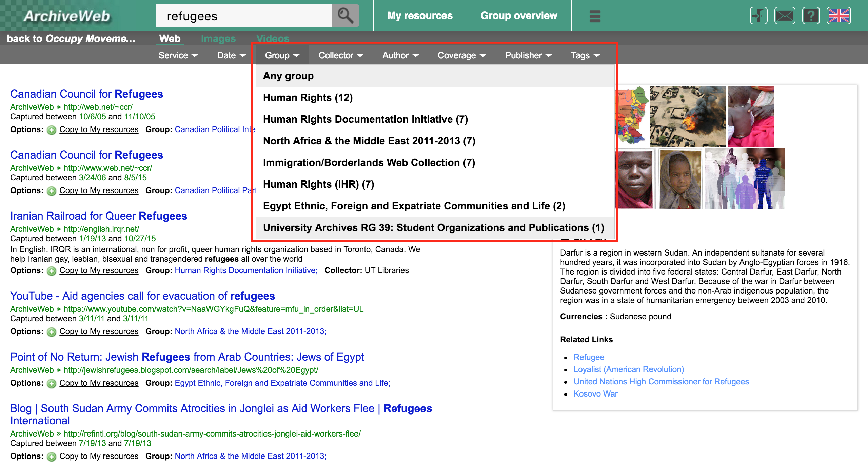Screen dimensions: 868x465
Task: Open My resources page
Action: tap(420, 16)
